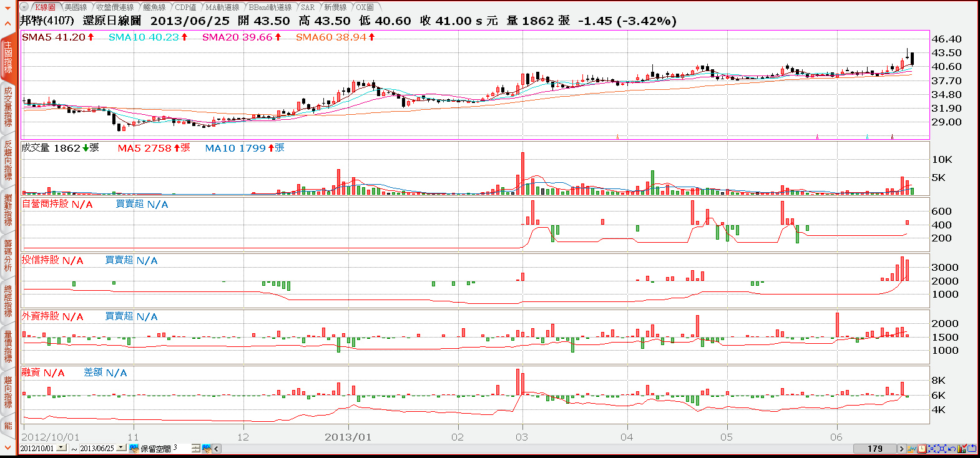The width and height of the screenshot is (980, 458).
Task: Click the 投信持股 N/A label
Action: 52,261
